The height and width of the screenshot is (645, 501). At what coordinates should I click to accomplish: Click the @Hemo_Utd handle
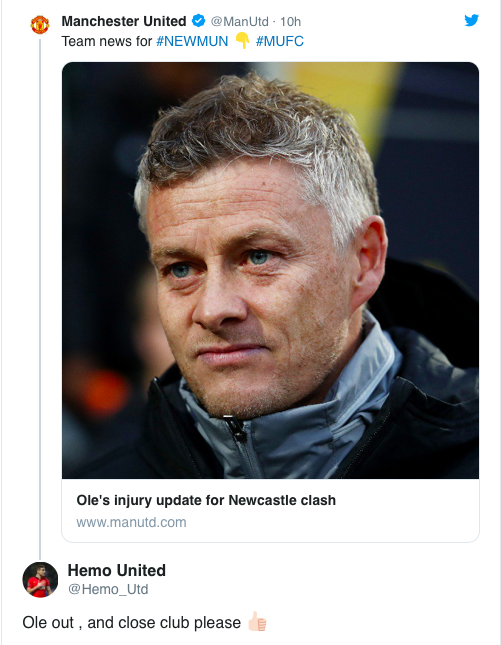click(108, 589)
